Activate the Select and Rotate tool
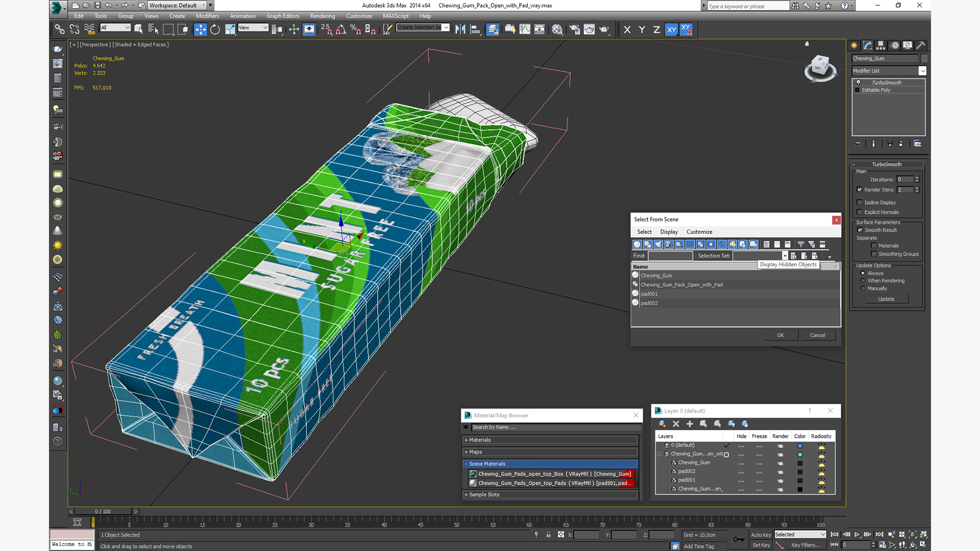The height and width of the screenshot is (551, 980). point(215,30)
